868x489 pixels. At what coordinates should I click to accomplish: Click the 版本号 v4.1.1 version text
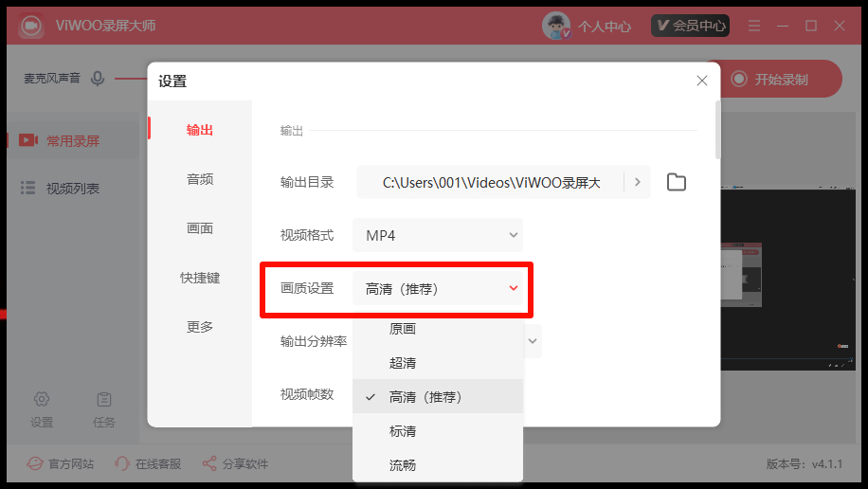tap(804, 463)
